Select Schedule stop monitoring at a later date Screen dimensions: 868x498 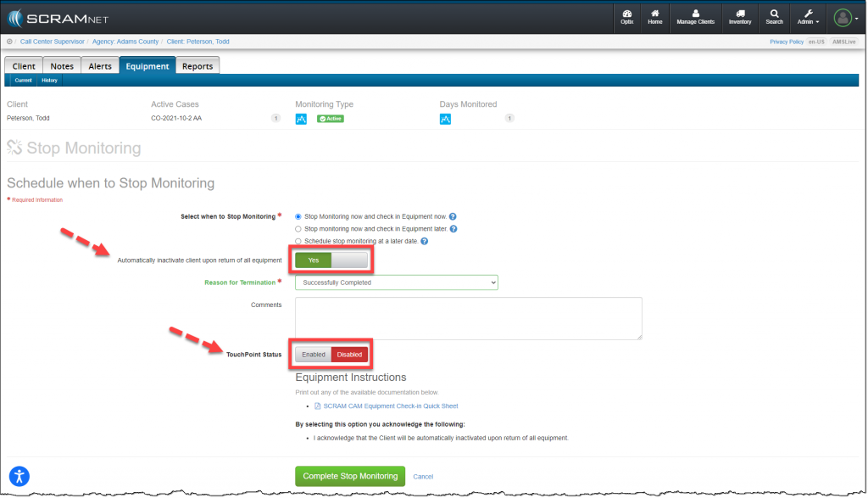coord(298,240)
